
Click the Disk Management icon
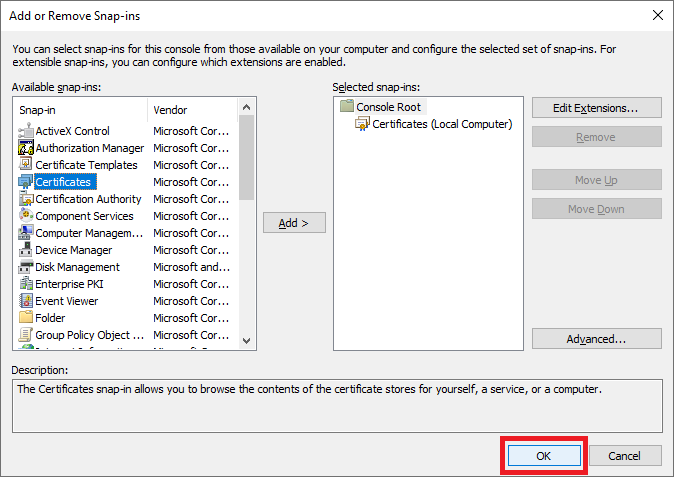pyautogui.click(x=26, y=267)
